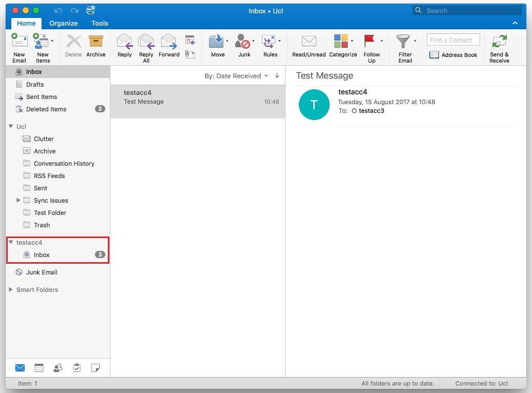This screenshot has width=532, height=393.
Task: Click the Redo arrow icon
Action: (74, 10)
